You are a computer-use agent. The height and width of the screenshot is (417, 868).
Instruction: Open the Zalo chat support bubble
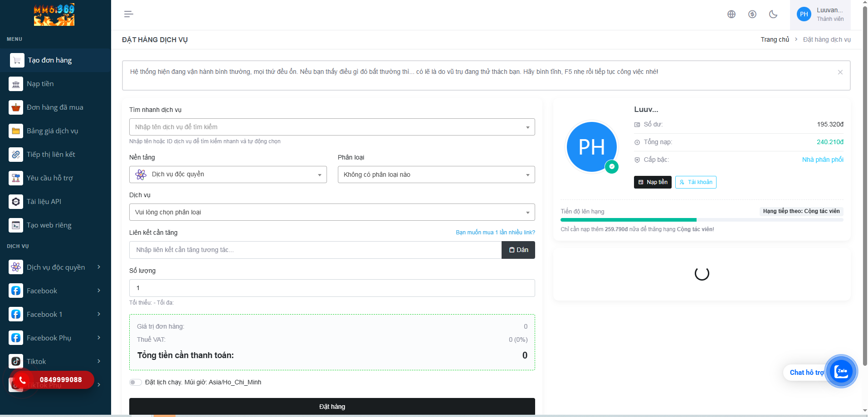coord(841,371)
